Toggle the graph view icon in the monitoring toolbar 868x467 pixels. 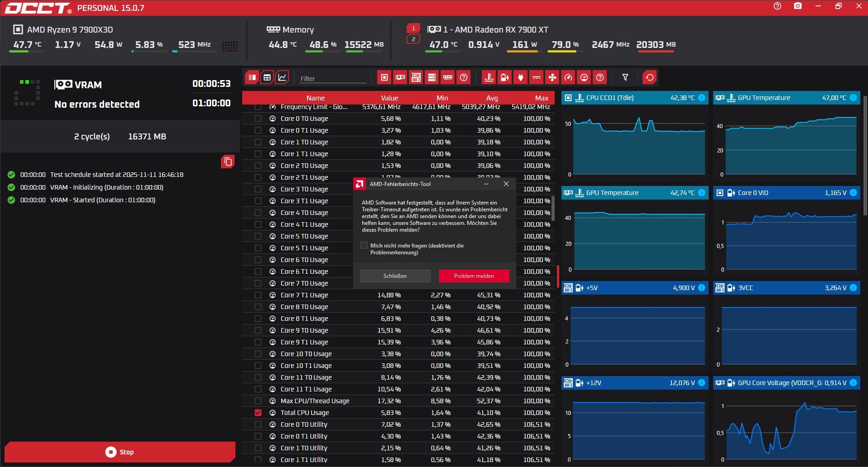(282, 77)
